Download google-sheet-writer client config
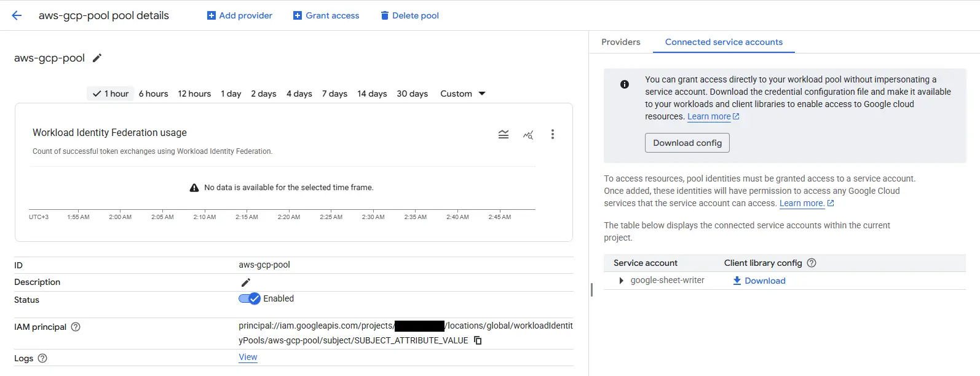Screen dimensions: 980x376 pyautogui.click(x=759, y=281)
